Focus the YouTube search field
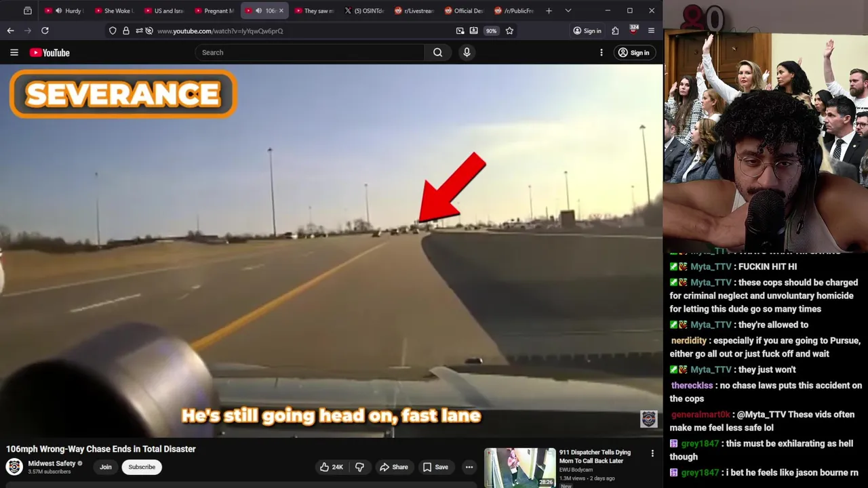This screenshot has height=488, width=868. point(310,52)
